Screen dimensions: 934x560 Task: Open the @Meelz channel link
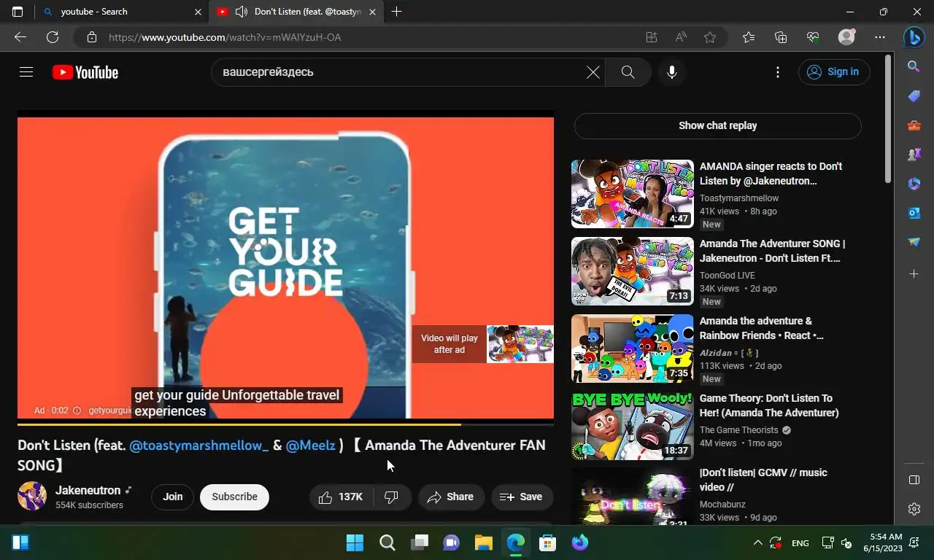(311, 446)
